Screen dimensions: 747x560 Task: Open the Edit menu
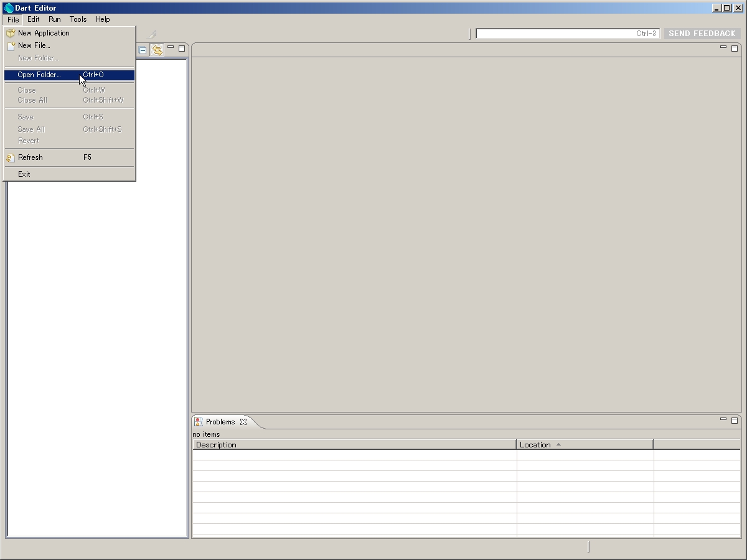34,19
